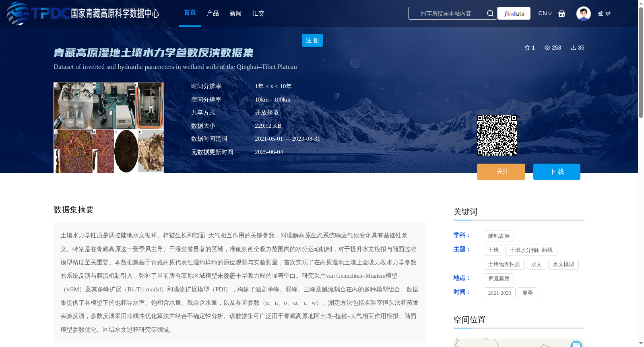This screenshot has height=347, width=644.
Task: Click the 2021-2023 time tag
Action: 500,293
